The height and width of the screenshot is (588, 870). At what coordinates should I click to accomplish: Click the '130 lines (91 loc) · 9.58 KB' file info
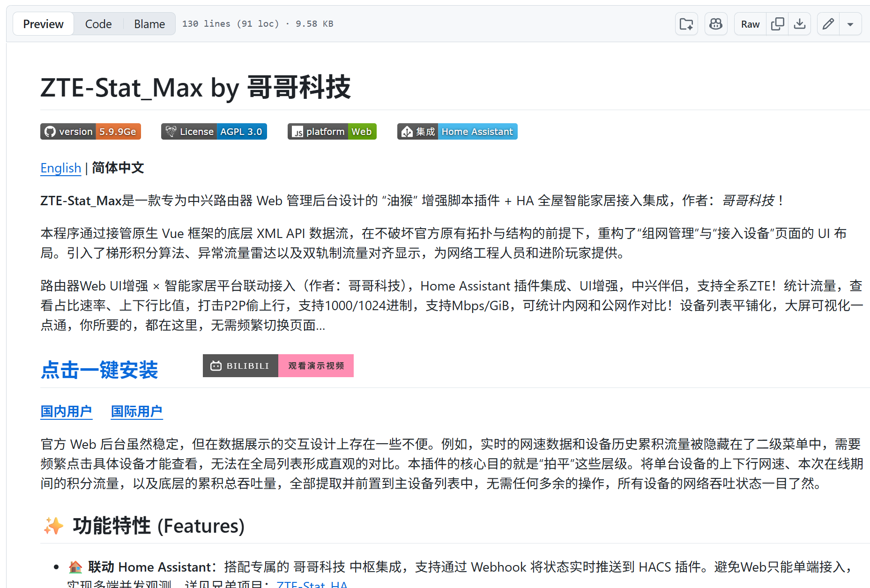(x=258, y=24)
